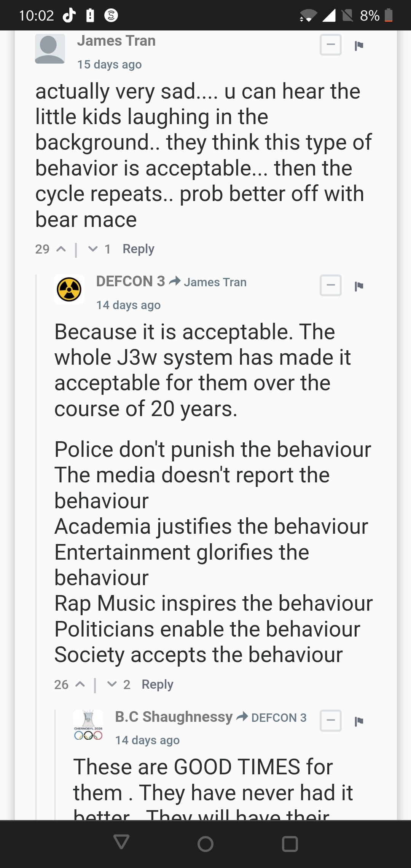The image size is (411, 868).
Task: Collapse James Tran's comment thread
Action: pos(331,45)
